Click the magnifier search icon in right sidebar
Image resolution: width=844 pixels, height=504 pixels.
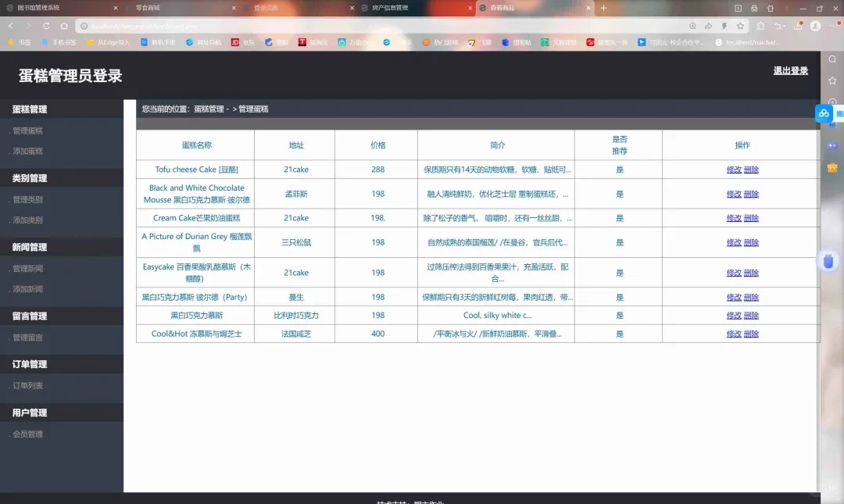click(x=831, y=59)
